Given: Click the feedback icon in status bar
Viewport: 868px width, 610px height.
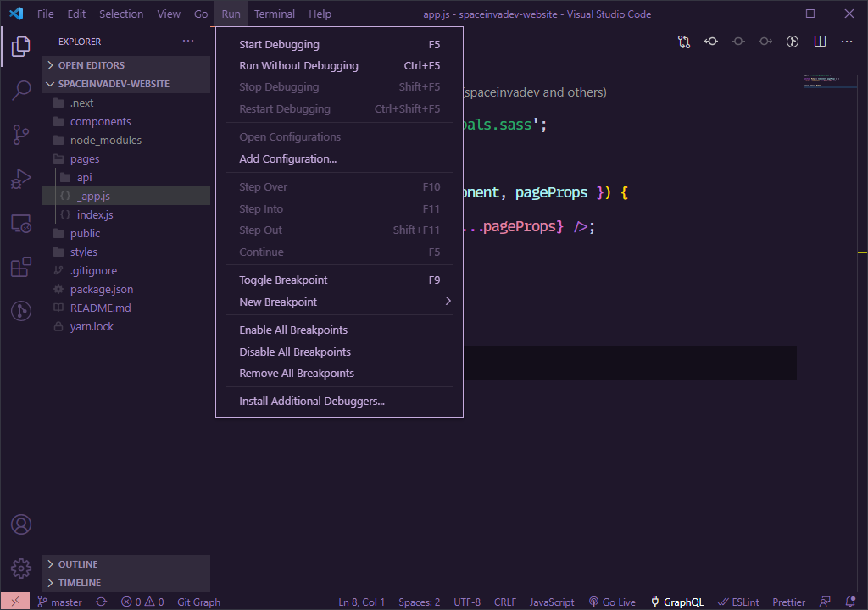Looking at the screenshot, I should pos(825,602).
